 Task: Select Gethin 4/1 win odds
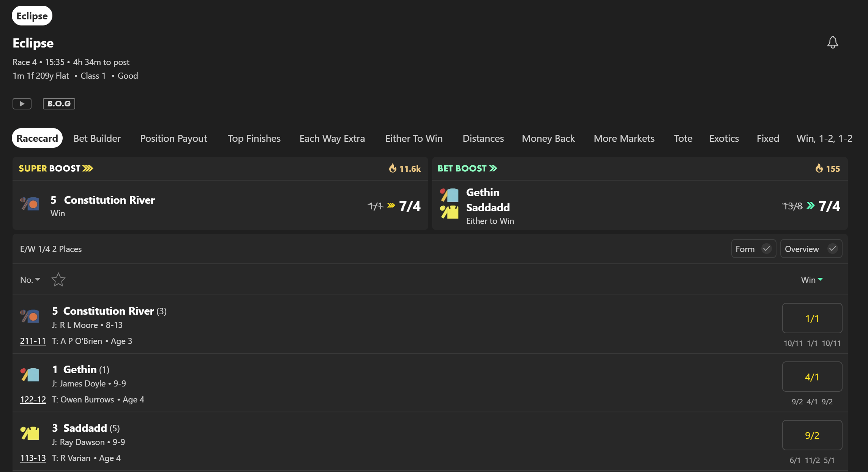812,377
